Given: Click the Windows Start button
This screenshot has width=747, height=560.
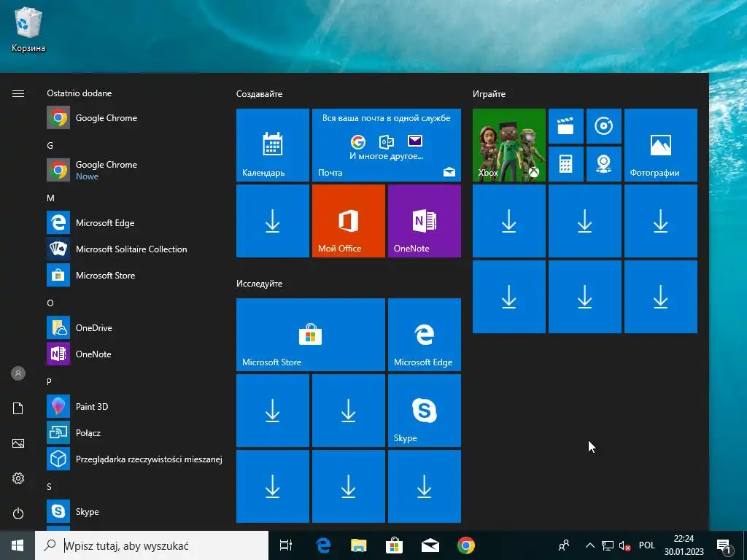Looking at the screenshot, I should coord(18,545).
